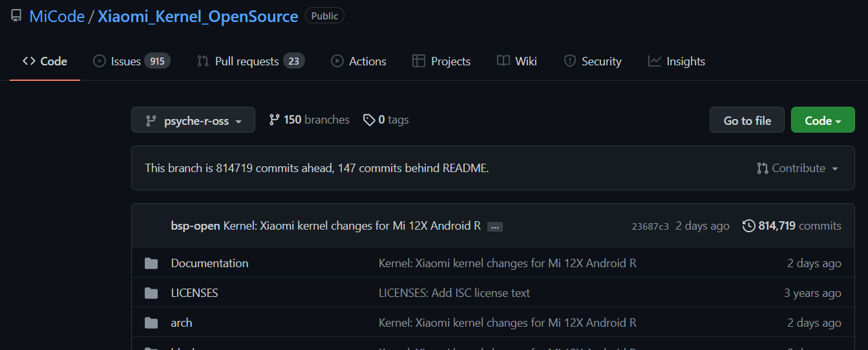The width and height of the screenshot is (868, 350).
Task: Click '2 days ago' timestamp for Documentation
Action: (x=814, y=263)
